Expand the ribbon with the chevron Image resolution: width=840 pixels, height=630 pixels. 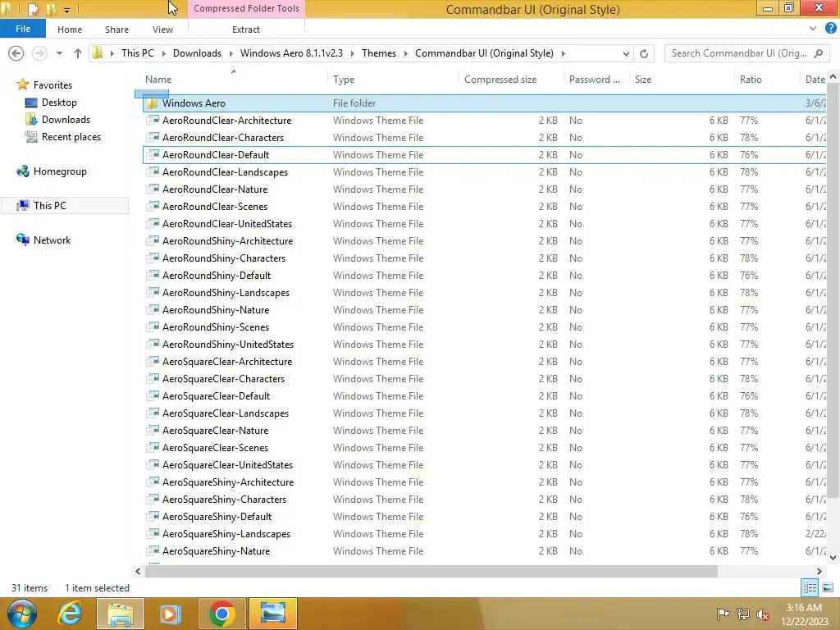813,29
